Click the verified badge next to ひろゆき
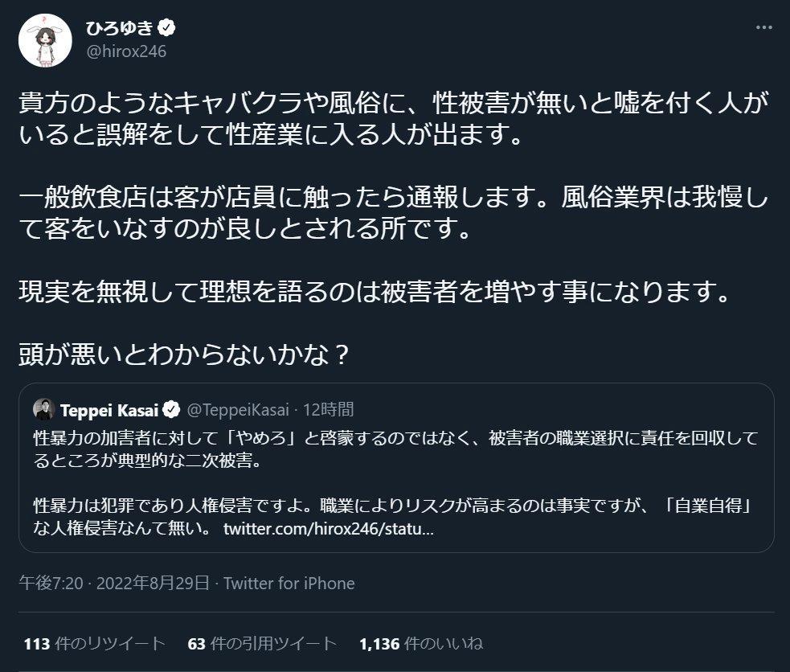This screenshot has width=790, height=672. coord(167,28)
